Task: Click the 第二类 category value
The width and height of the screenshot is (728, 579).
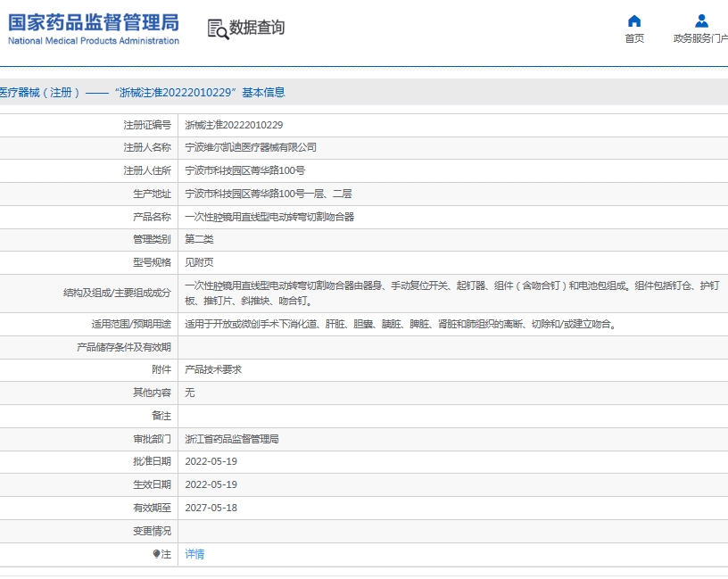Action: coord(199,239)
